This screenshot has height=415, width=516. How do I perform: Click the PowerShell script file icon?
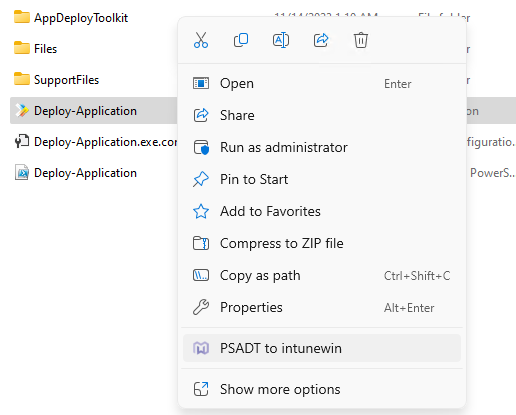(22, 173)
